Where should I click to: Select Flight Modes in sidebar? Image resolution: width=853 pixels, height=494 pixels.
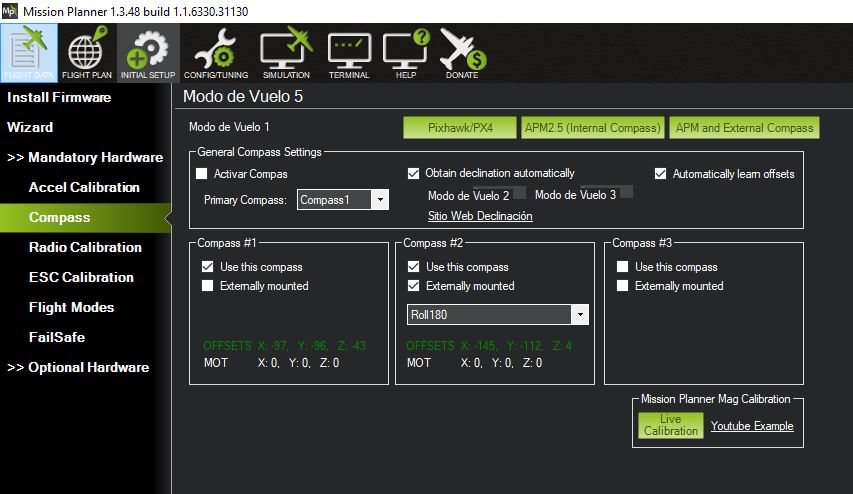(x=71, y=307)
